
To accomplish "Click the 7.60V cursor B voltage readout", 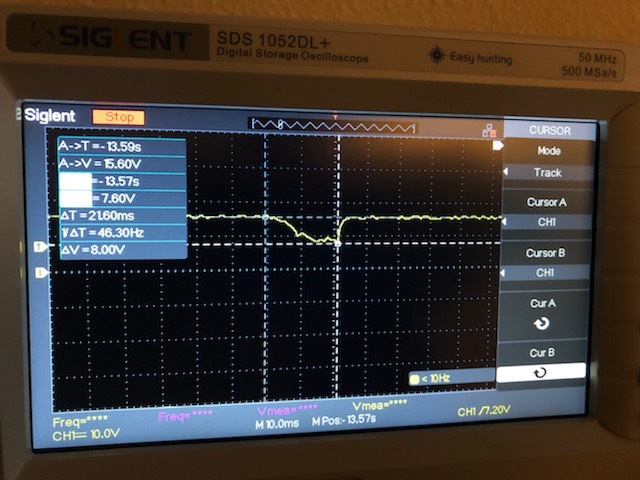I will point(122,198).
